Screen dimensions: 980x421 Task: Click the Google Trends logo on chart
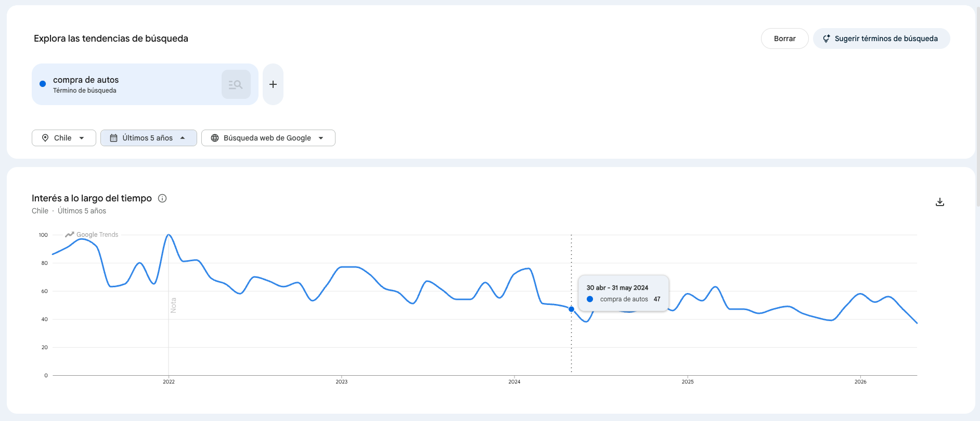92,235
